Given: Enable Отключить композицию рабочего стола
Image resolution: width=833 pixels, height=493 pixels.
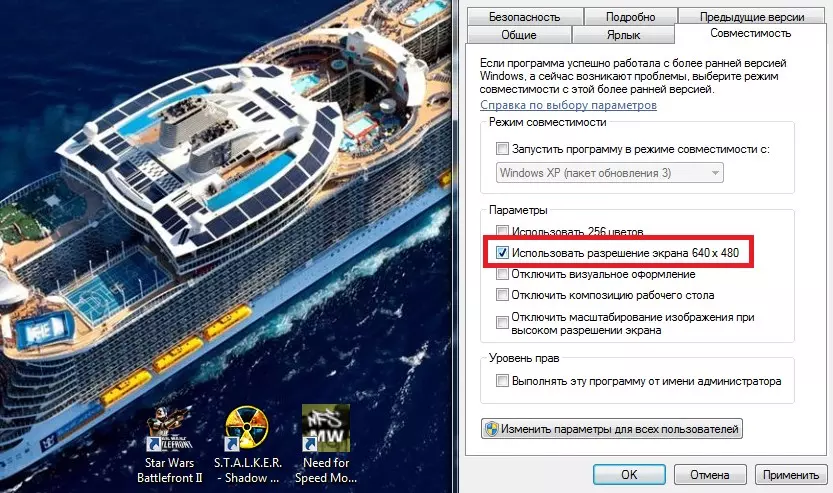Looking at the screenshot, I should click(502, 295).
